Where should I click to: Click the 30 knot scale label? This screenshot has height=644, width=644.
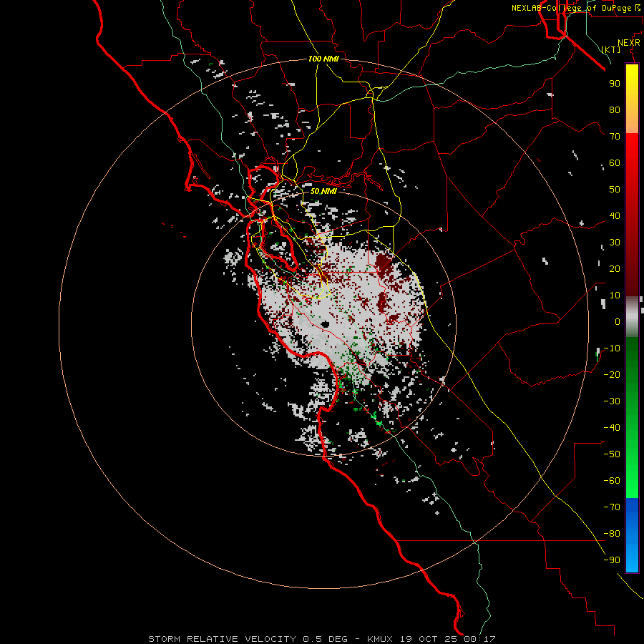615,243
